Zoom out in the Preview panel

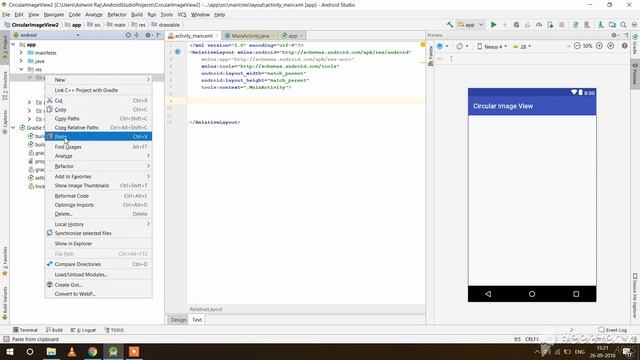tap(577, 46)
